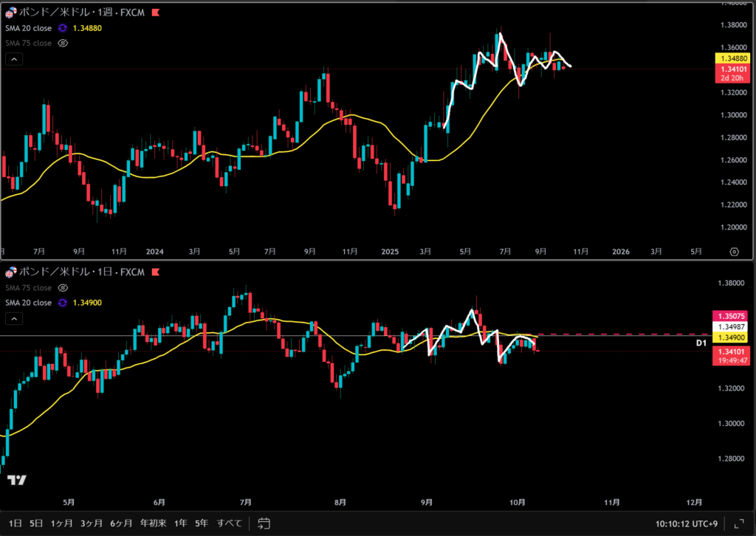Show hidden SMA 75 on weekly chart
The height and width of the screenshot is (536, 756).
(63, 43)
